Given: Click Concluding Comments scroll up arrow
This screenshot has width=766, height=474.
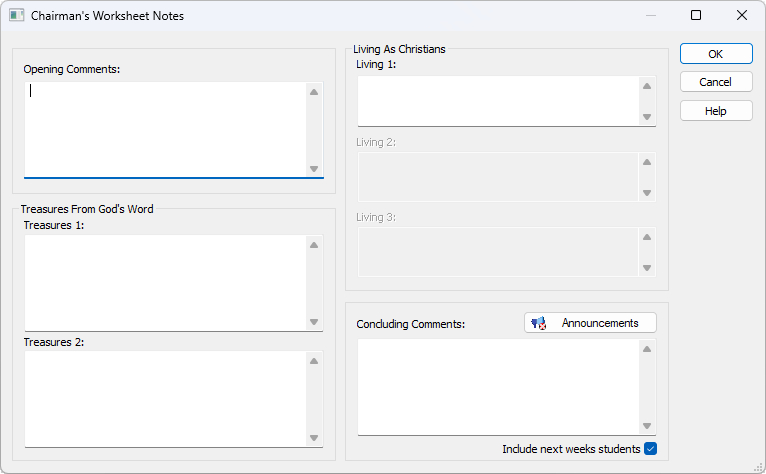Looking at the screenshot, I should [x=647, y=350].
